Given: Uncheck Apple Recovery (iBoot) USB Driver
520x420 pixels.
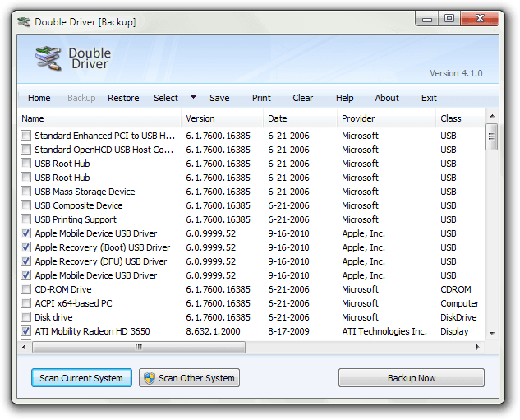Looking at the screenshot, I should [26, 247].
